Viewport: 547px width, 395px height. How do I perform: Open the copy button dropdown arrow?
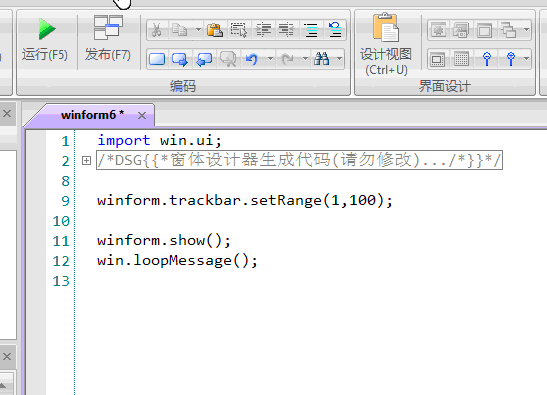198,30
